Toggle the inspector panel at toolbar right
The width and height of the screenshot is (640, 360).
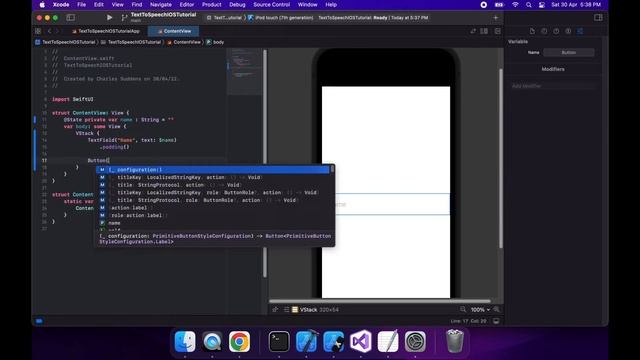click(x=598, y=18)
